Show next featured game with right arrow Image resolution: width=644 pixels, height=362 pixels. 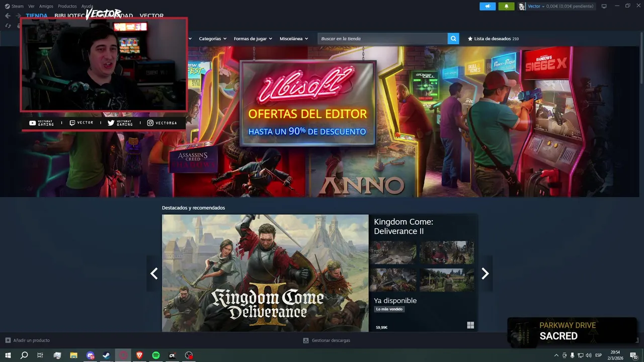tap(485, 274)
